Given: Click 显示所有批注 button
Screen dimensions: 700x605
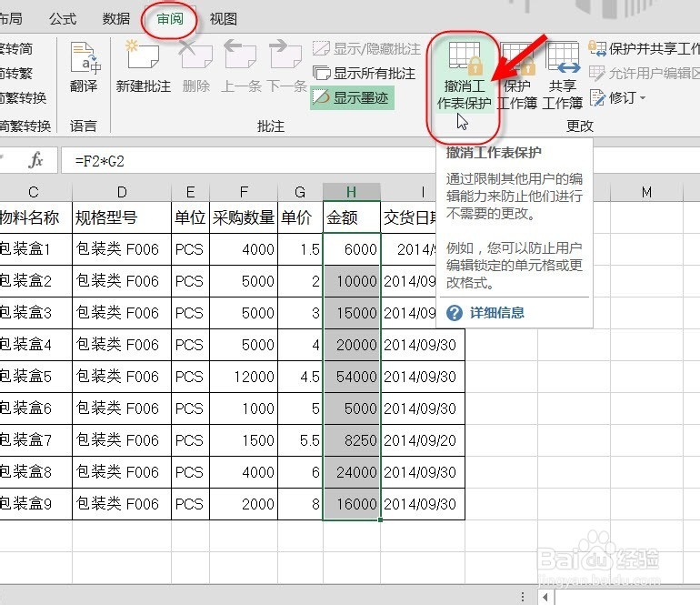Looking at the screenshot, I should click(x=364, y=73).
